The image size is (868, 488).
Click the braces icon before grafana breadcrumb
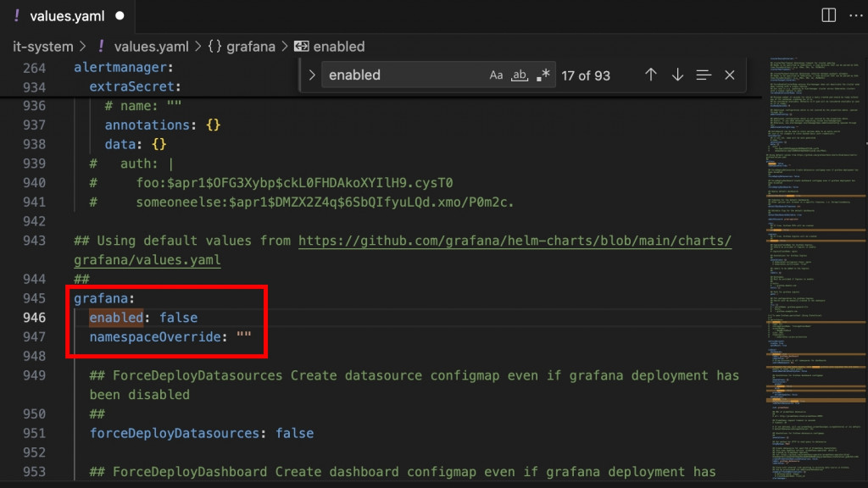point(214,46)
